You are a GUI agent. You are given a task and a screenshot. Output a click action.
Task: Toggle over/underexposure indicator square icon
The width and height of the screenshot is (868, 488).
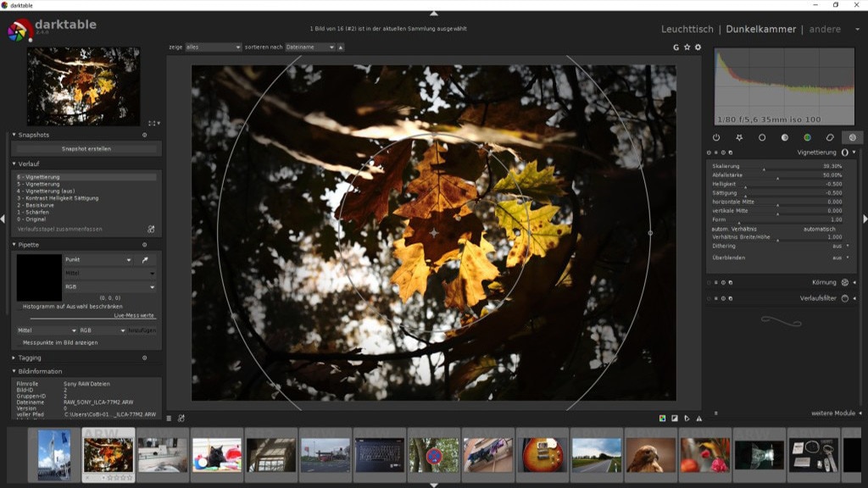pos(674,419)
